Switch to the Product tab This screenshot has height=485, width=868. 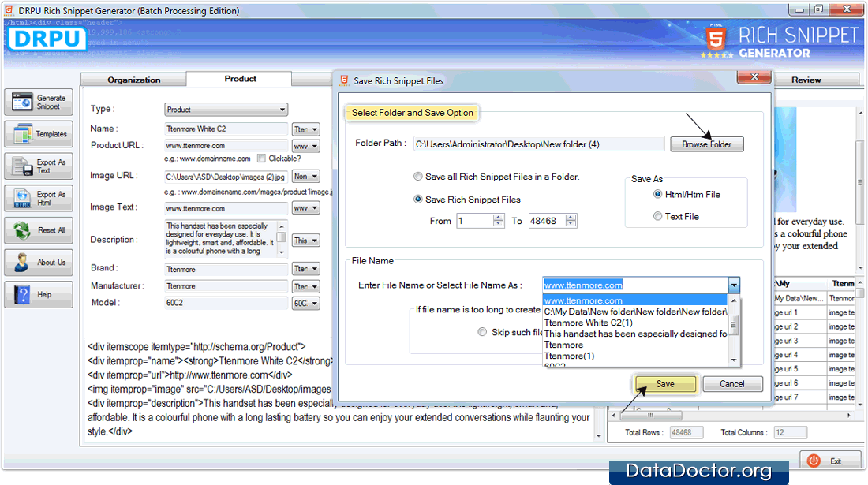(x=240, y=79)
